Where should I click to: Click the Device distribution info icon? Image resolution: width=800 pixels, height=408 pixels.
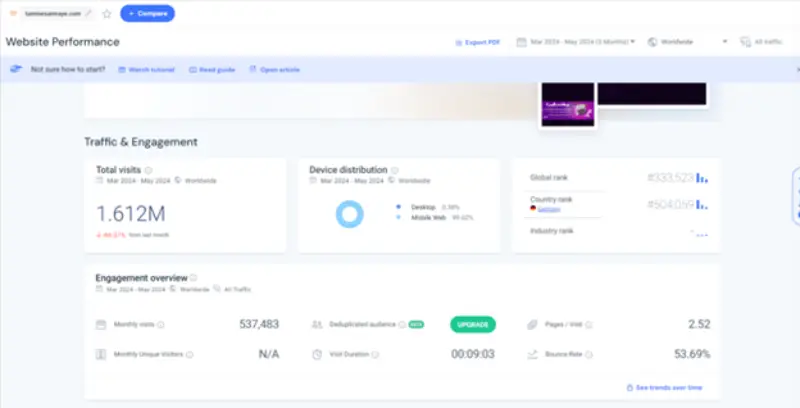[x=394, y=170]
